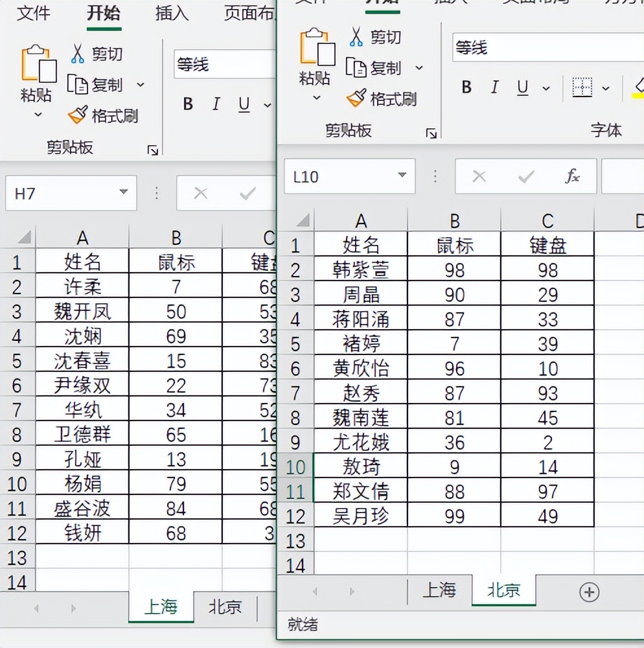Screen dimensions: 644x648
Task: Click Name Box field containing L10
Action: [349, 176]
